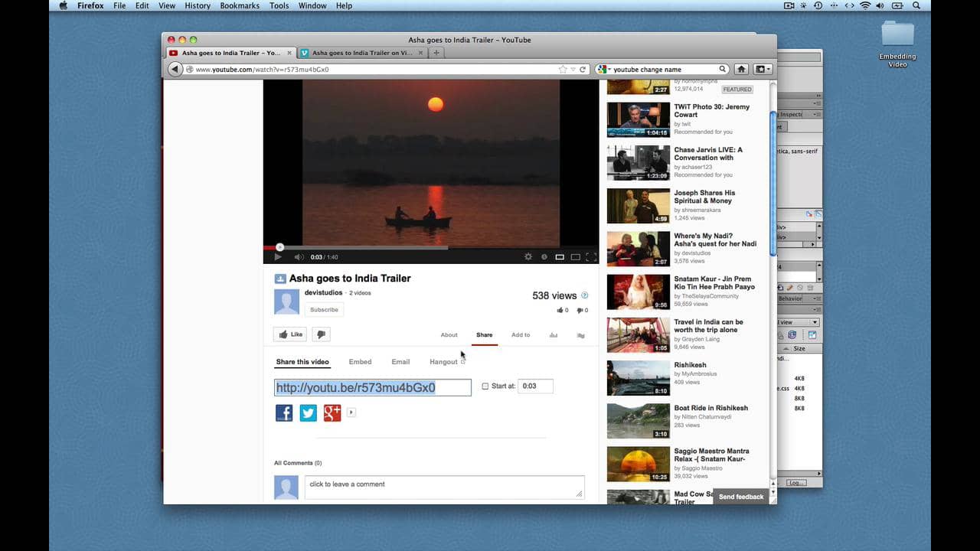Switch player to small size icon
980x551 pixels.
pos(560,257)
